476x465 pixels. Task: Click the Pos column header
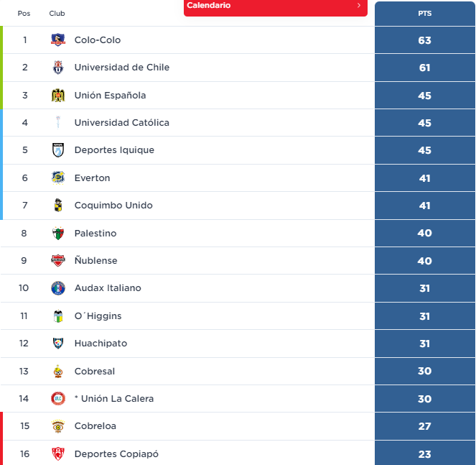click(x=24, y=14)
